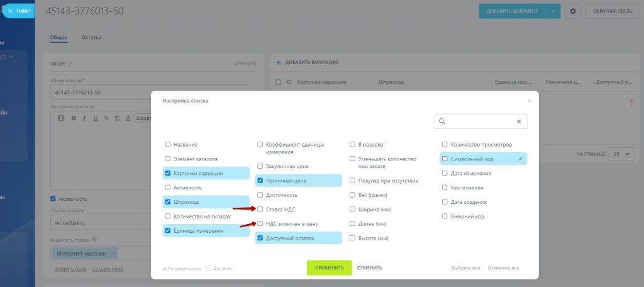The height and width of the screenshot is (287, 644).
Task: Click the edit pencil next to ОБЩЕЕ
Action: pos(70,63)
